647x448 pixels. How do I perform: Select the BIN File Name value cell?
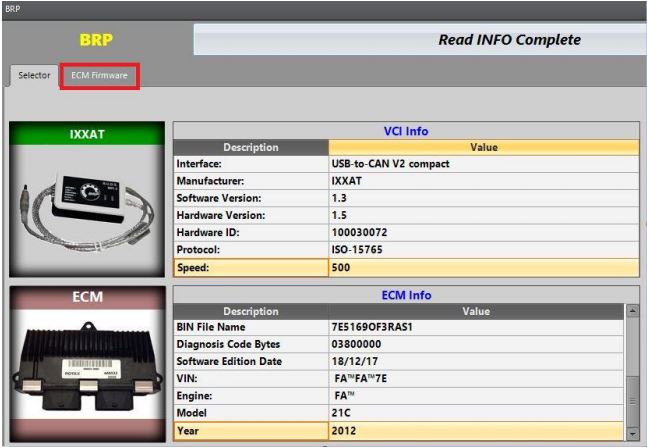(x=475, y=328)
